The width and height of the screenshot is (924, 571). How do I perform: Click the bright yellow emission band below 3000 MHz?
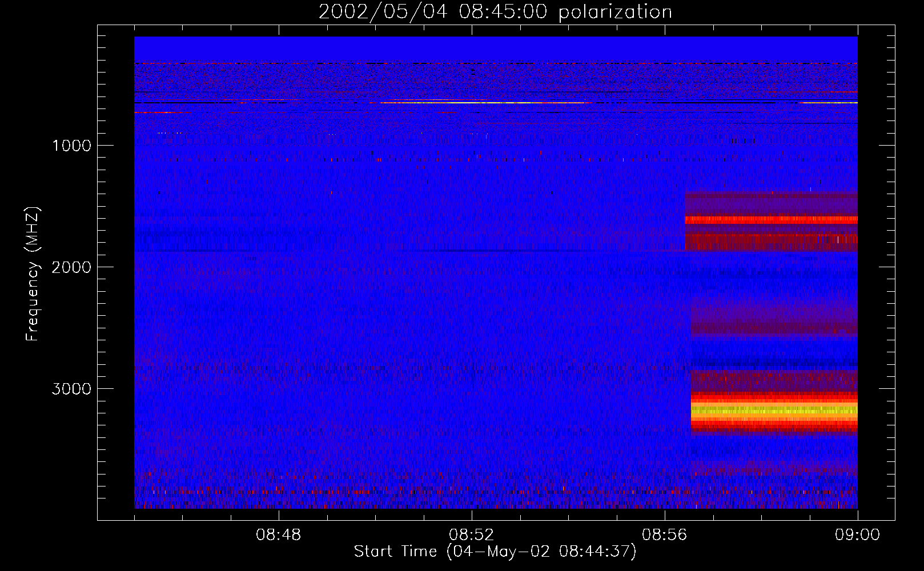point(774,410)
